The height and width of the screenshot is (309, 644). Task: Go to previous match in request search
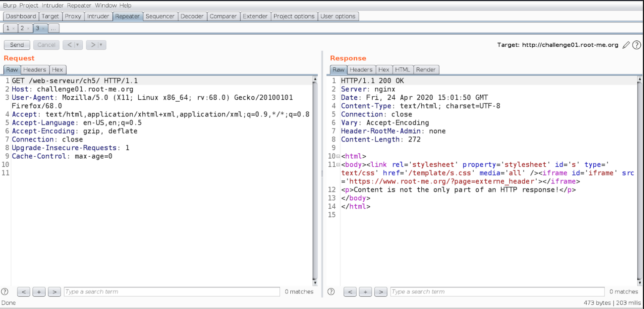23,292
